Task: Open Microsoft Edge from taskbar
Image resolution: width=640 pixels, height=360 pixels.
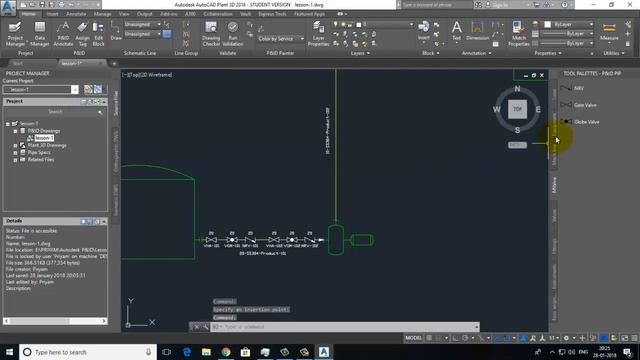Action: 187,352
